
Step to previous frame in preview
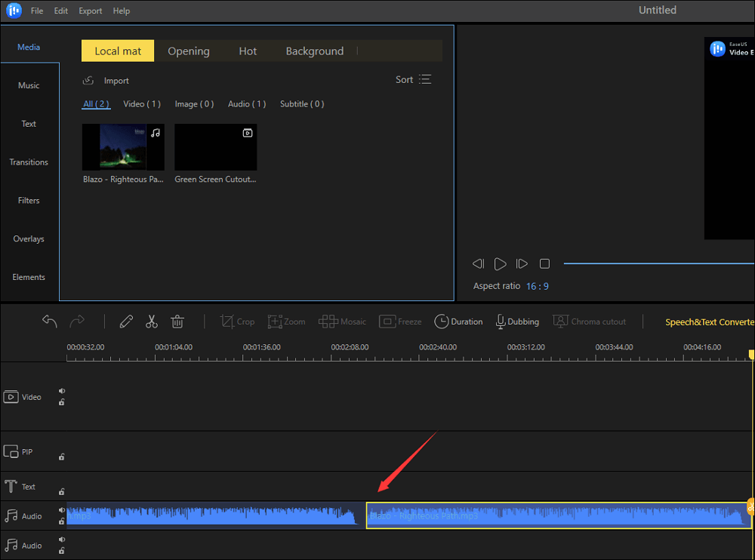click(x=478, y=263)
